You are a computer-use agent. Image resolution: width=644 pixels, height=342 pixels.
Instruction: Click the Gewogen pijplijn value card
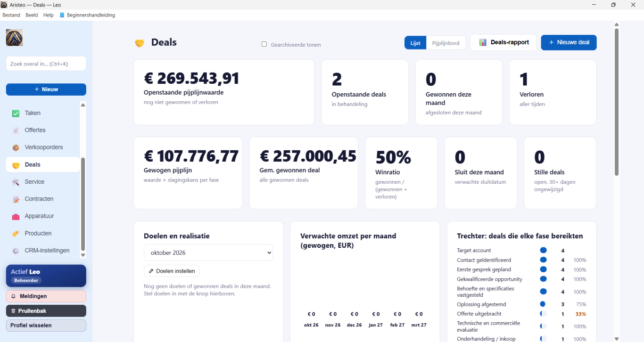coord(188,173)
